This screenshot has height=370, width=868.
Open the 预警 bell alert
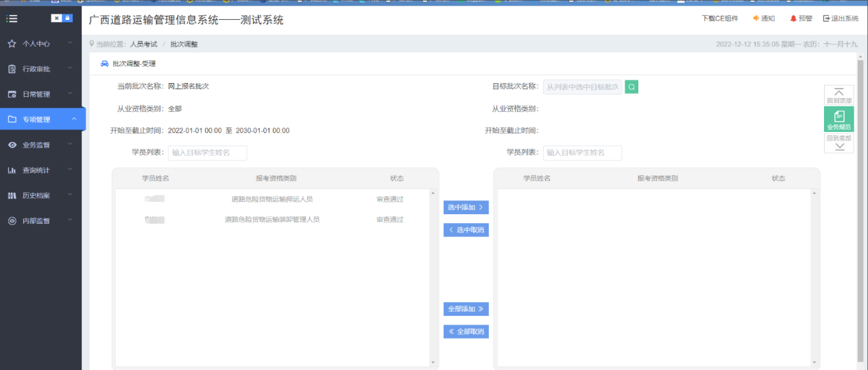pos(801,19)
